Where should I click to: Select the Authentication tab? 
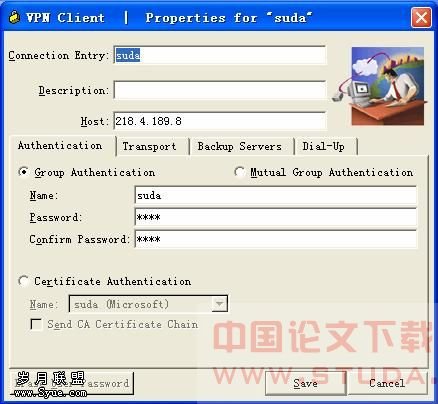pos(60,146)
